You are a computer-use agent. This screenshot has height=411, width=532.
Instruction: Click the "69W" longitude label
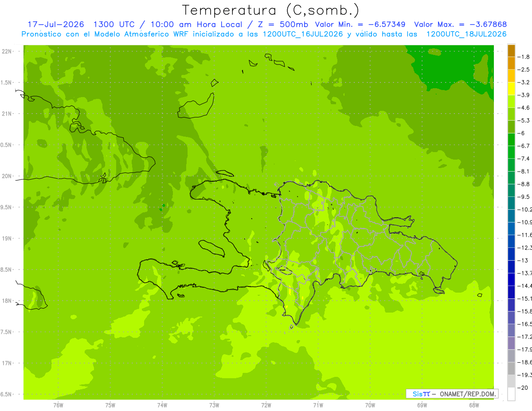point(422,405)
